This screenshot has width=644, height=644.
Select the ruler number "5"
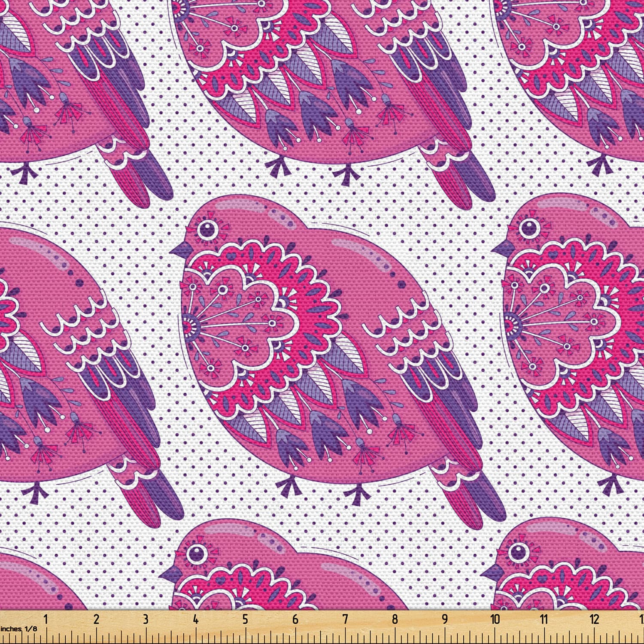(x=245, y=619)
